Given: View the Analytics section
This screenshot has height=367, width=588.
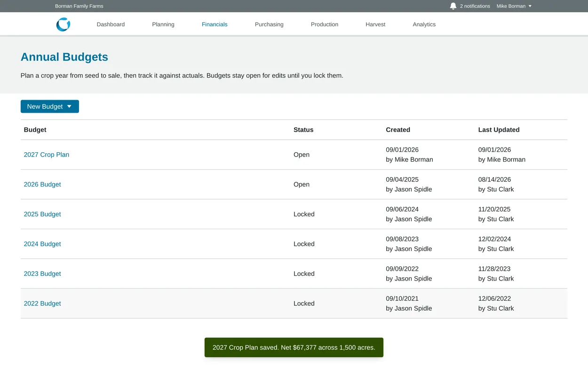Looking at the screenshot, I should (424, 24).
